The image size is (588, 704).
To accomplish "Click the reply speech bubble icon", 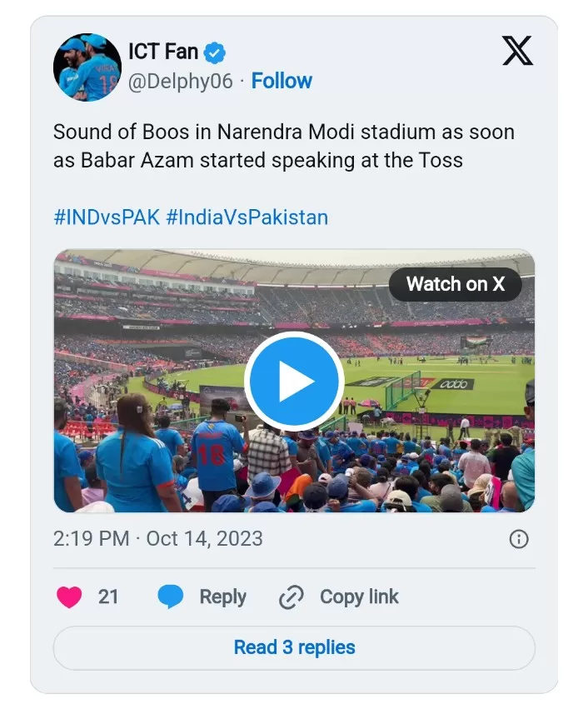I will [171, 597].
